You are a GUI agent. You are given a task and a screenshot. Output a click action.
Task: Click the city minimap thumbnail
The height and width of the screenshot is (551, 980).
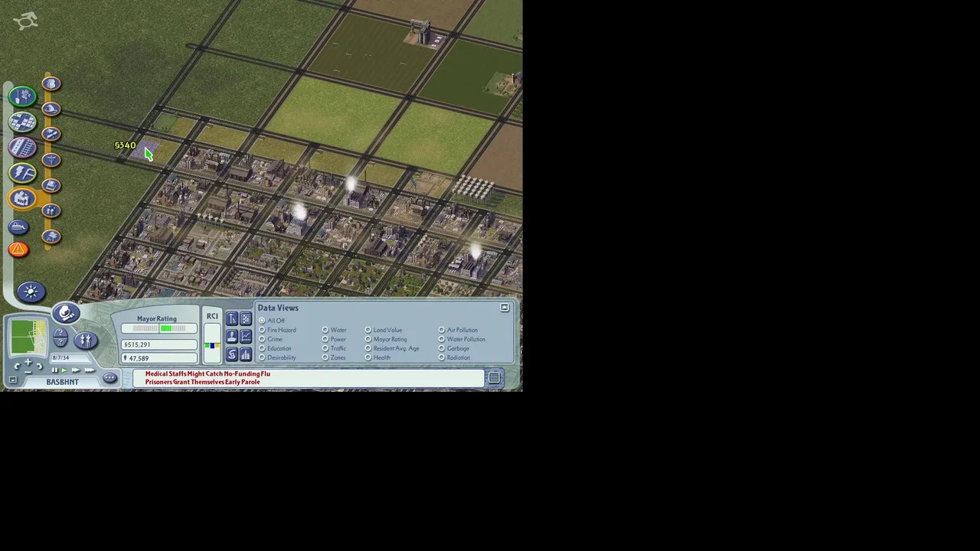[x=28, y=339]
